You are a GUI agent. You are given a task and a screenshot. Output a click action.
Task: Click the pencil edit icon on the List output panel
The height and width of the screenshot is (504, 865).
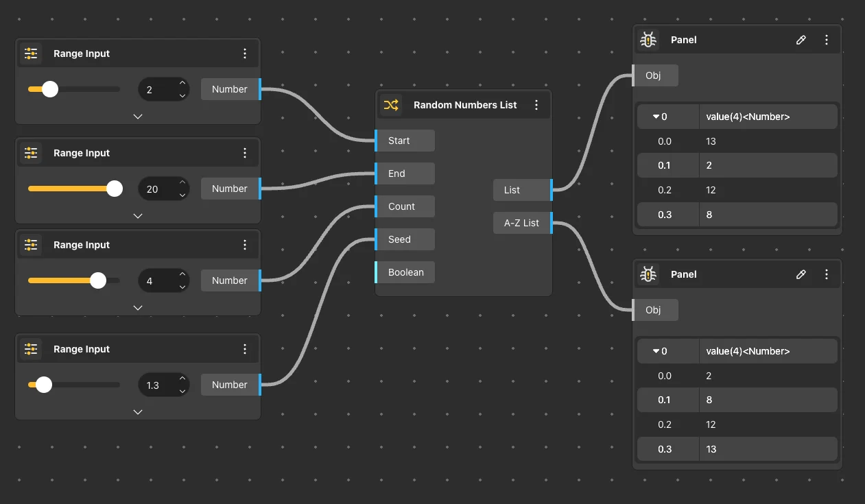pyautogui.click(x=801, y=40)
